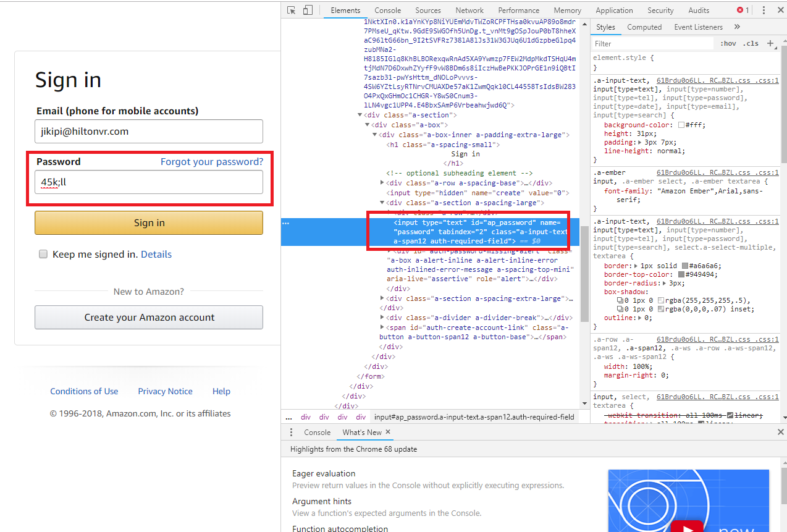787x532 pixels.
Task: Open the box-shadow editor for rgba(0,0,0,.07) inset
Action: pos(620,309)
